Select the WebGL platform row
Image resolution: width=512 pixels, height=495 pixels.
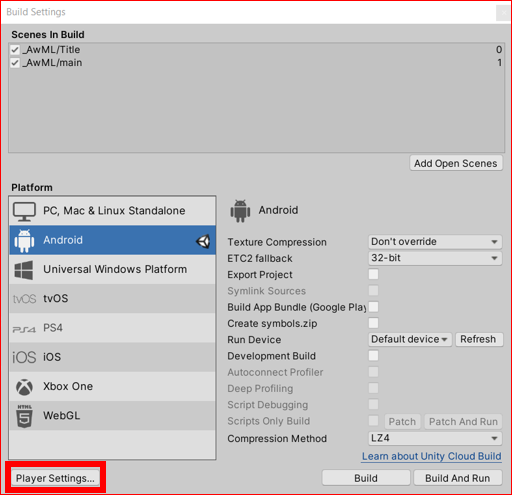113,416
